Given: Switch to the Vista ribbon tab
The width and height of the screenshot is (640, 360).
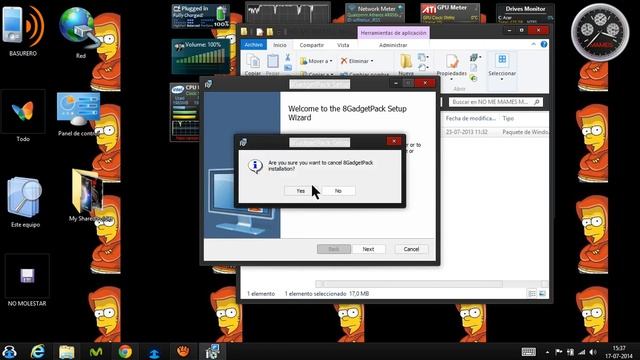Looking at the screenshot, I should pos(343,45).
